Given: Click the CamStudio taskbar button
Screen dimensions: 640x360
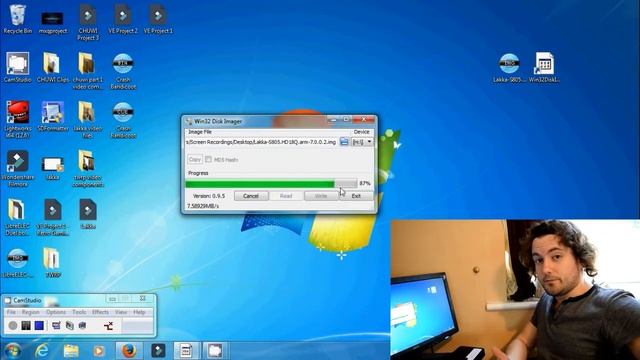Looking at the screenshot, I should pos(215,351).
